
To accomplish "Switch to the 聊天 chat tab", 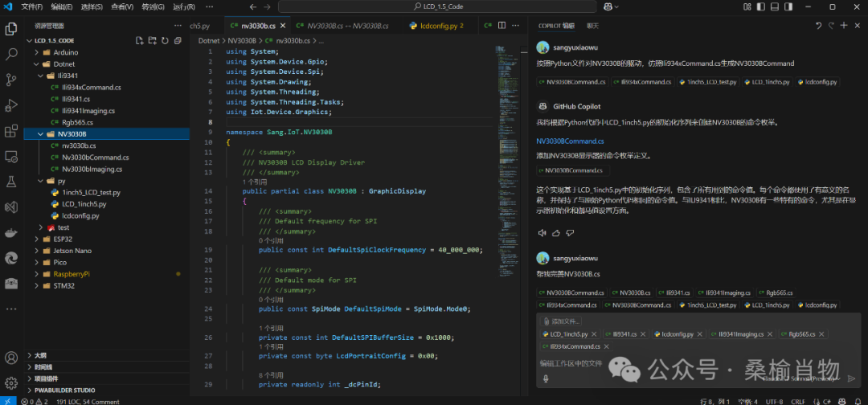I will click(x=592, y=26).
